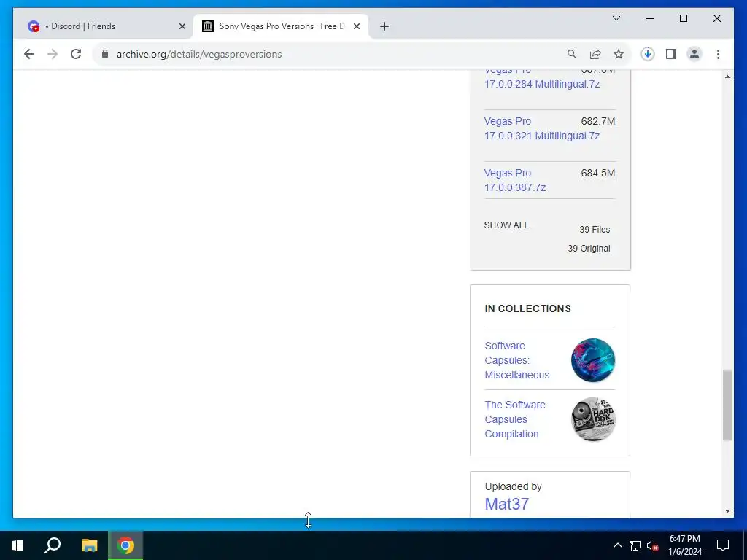The height and width of the screenshot is (560, 747).
Task: Open Chrome three-dot menu
Action: 718,54
